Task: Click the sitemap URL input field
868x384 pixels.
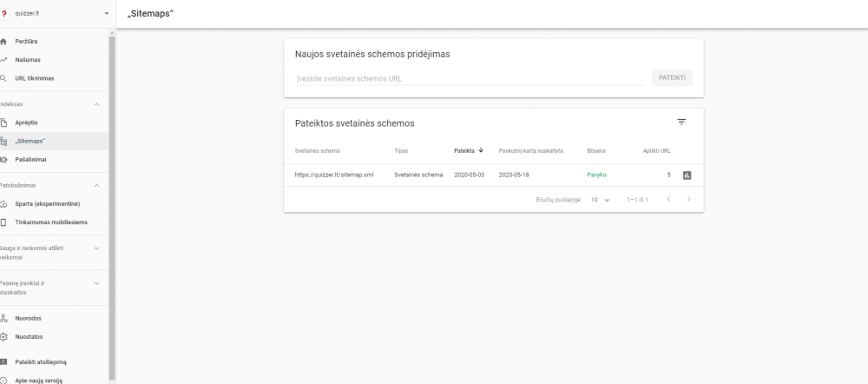Action: click(469, 78)
